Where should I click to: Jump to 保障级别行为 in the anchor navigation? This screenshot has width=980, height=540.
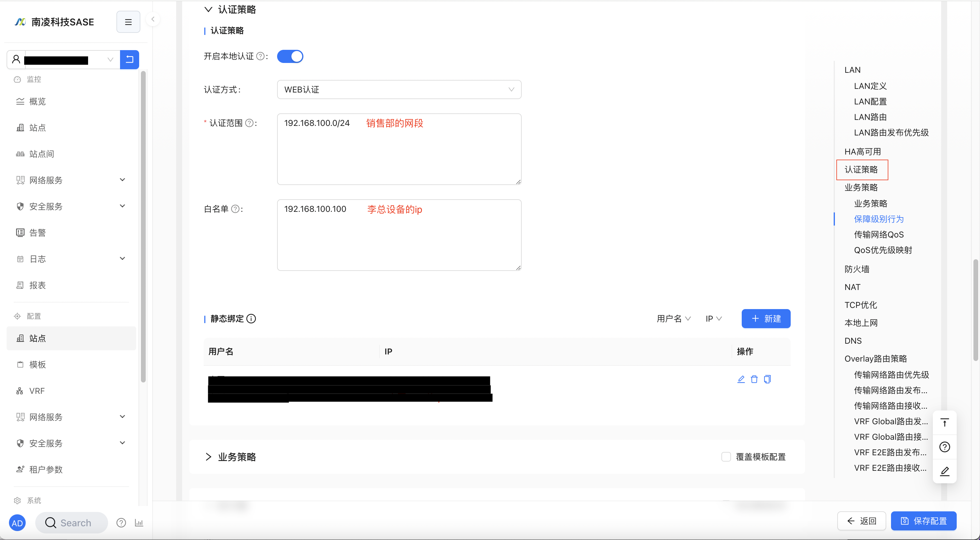(878, 219)
